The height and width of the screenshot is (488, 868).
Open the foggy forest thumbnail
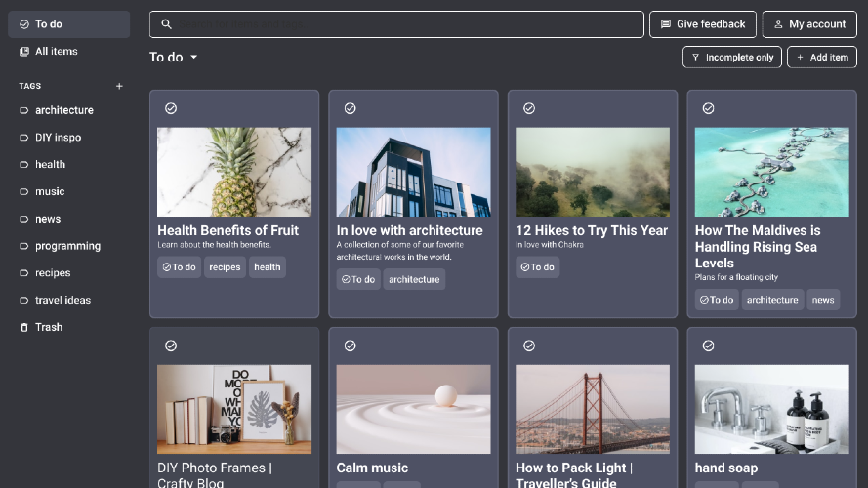click(x=593, y=172)
